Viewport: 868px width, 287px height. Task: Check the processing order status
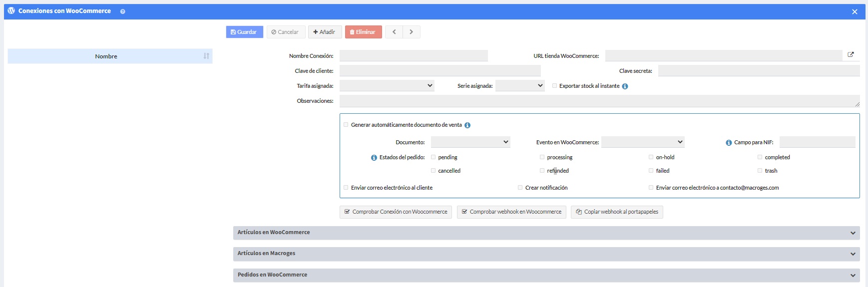click(x=542, y=157)
